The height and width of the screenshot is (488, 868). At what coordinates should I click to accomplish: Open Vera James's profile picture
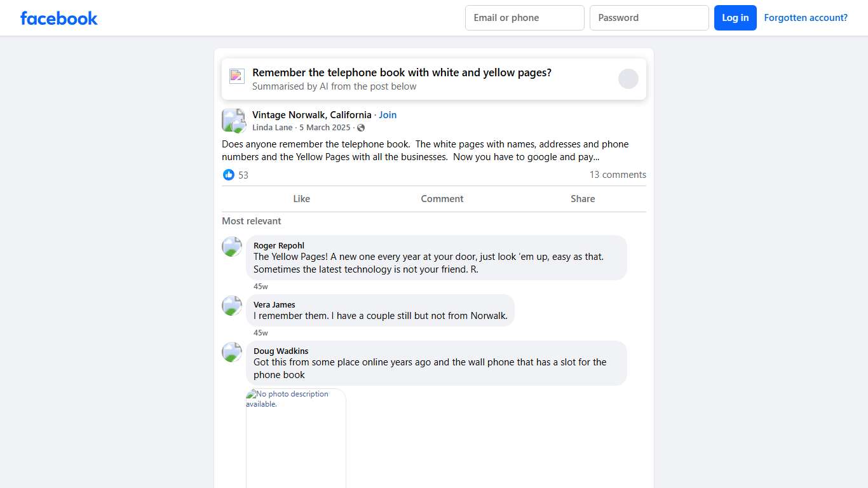coord(232,306)
